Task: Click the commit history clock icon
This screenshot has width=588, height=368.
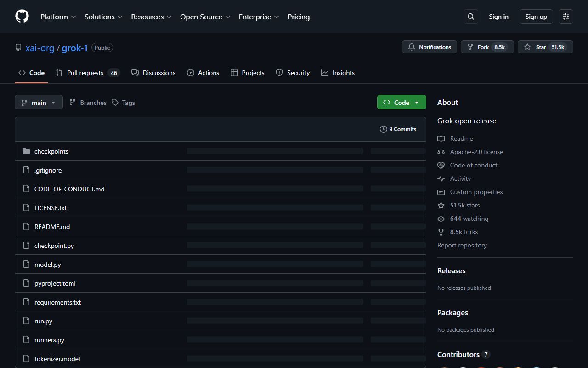Action: (x=383, y=129)
